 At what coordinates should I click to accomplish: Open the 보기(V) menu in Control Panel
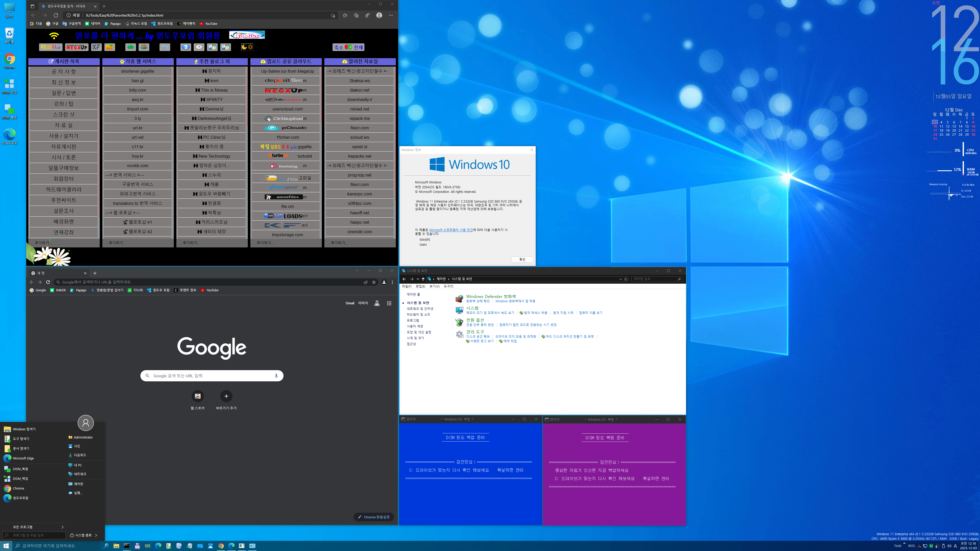point(434,286)
